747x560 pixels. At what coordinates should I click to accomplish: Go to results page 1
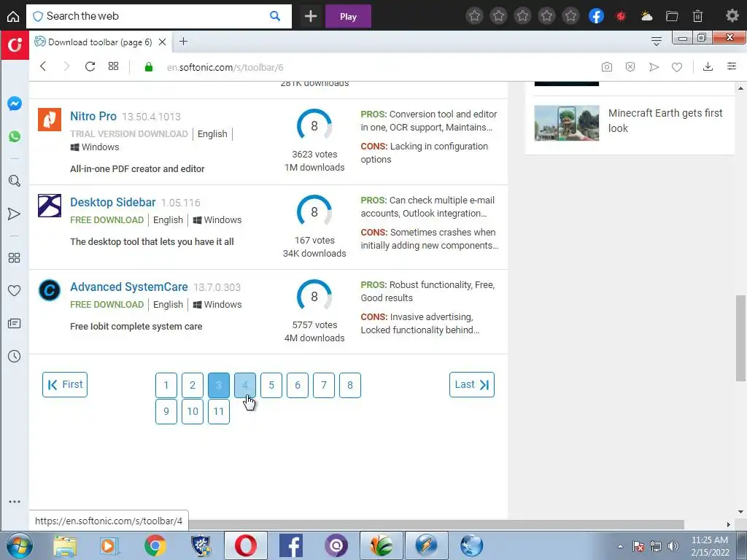(x=166, y=385)
